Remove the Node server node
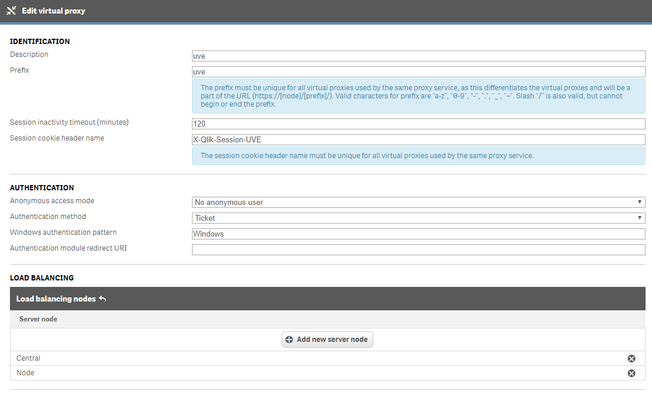Screen dimensions: 652x397 631,373
